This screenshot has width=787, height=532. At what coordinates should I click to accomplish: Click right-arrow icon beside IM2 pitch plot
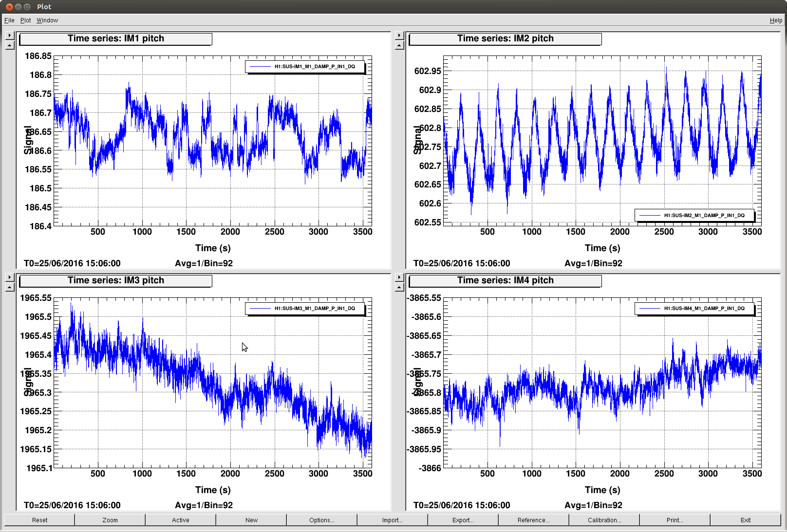399,36
